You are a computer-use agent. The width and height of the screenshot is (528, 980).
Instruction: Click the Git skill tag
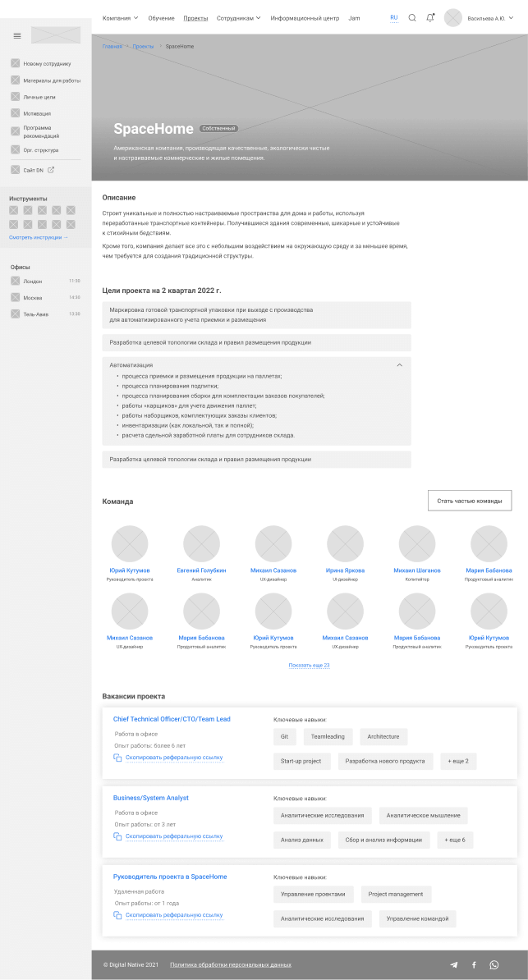tap(285, 736)
